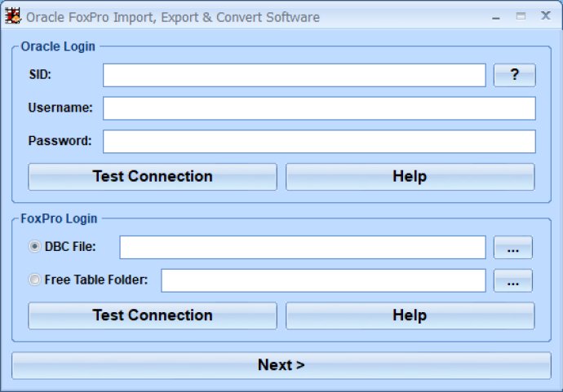Click the SID input field
Viewport: 563px width, 392px height.
tap(294, 75)
